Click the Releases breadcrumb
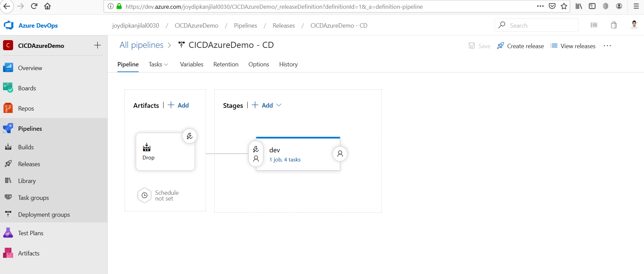This screenshot has height=274, width=644. [284, 26]
